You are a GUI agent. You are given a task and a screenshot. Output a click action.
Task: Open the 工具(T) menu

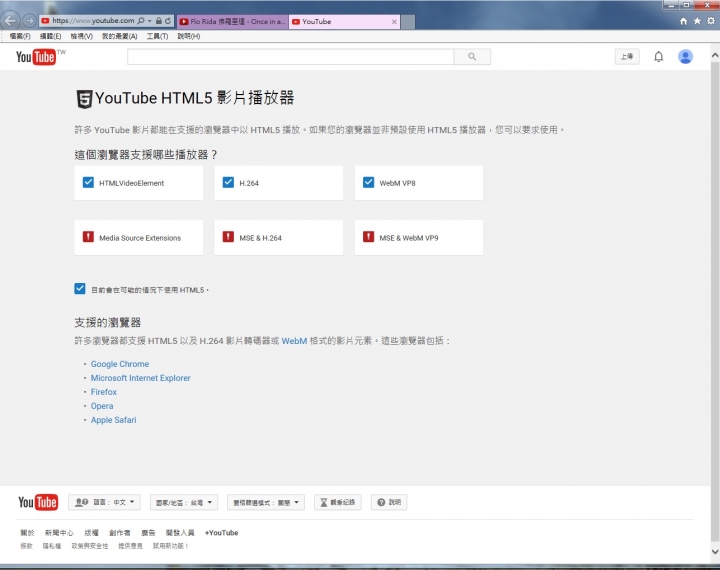tap(158, 36)
